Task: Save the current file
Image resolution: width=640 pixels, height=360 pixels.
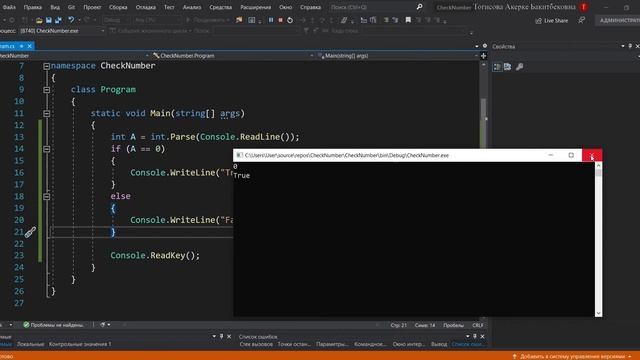Action: (x=49, y=20)
